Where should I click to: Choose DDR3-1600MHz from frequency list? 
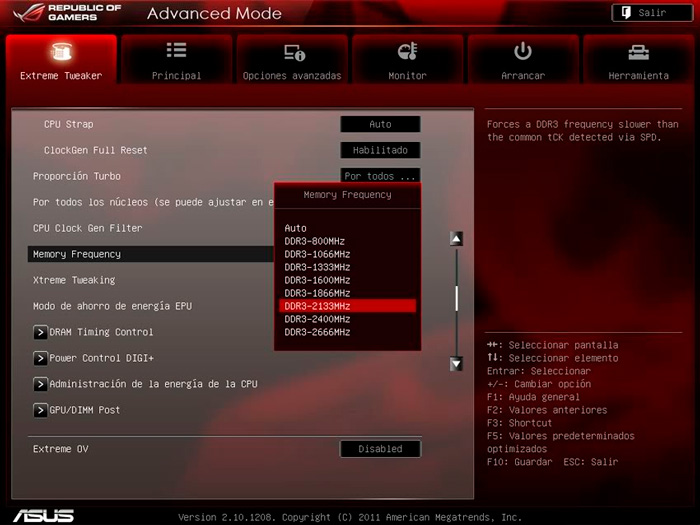point(317,280)
